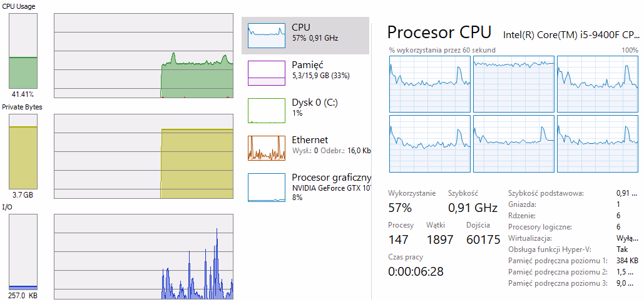Open the Pamięć memory section label
The height and width of the screenshot is (302, 644).
[x=307, y=65]
